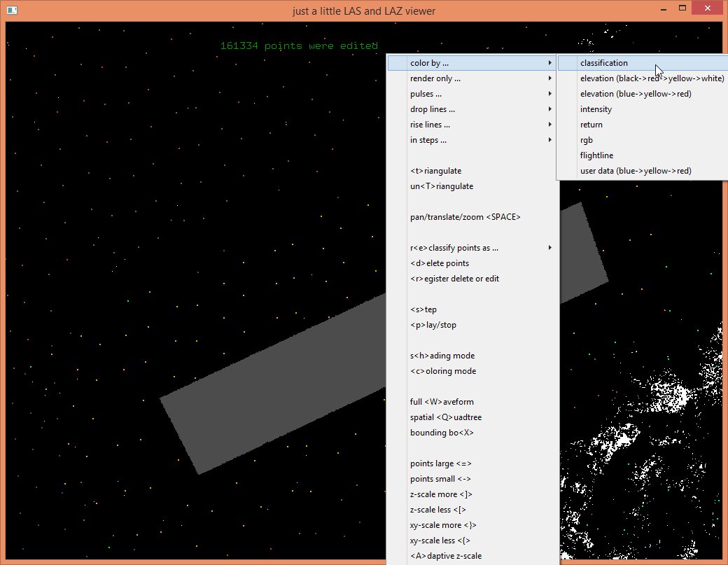Viewport: 728px width, 565px height.
Task: Choose elevation black-red-yellow-white coloring
Action: click(652, 78)
